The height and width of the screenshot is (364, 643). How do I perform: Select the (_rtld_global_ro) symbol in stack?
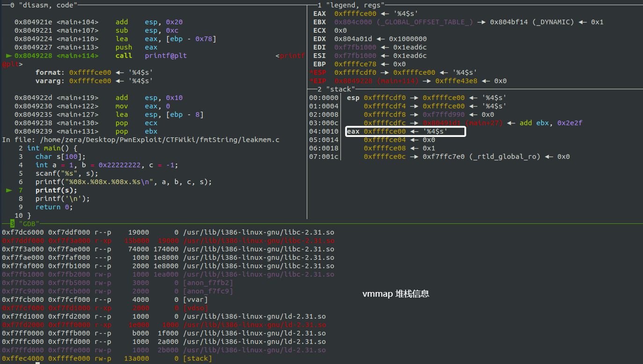[x=505, y=157]
